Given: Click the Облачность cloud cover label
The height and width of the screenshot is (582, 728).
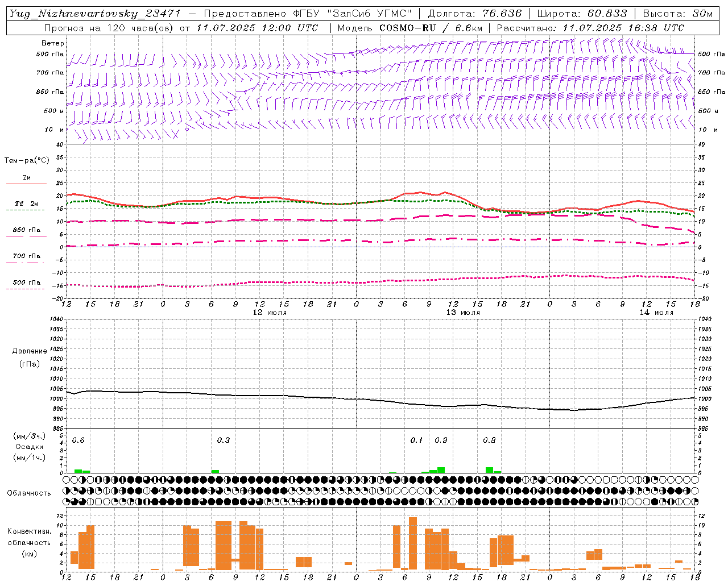Looking at the screenshot, I should point(29,493).
